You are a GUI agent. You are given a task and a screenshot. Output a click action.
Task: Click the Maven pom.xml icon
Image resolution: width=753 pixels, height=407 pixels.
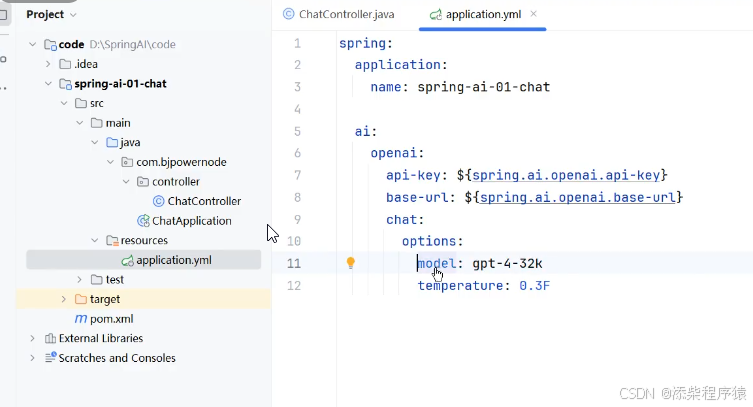pyautogui.click(x=81, y=319)
